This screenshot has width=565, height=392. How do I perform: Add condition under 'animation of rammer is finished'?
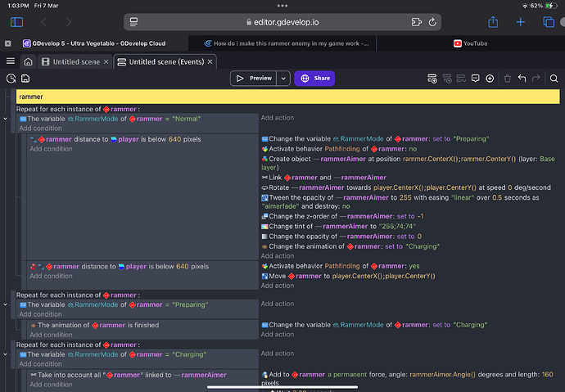point(51,335)
